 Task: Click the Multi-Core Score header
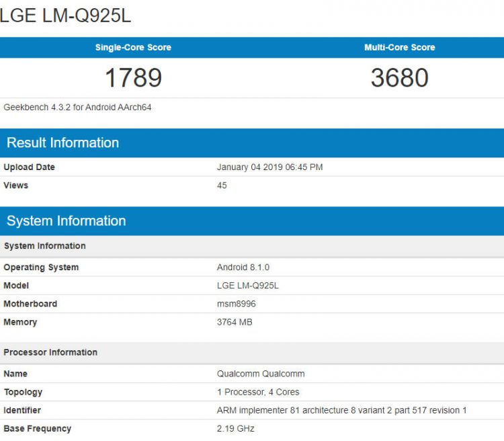click(x=400, y=47)
